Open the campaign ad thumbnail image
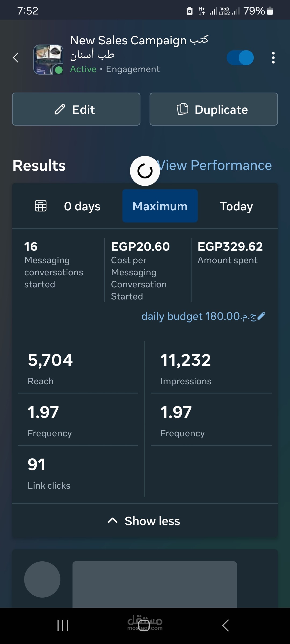The width and height of the screenshot is (290, 644). pyautogui.click(x=48, y=59)
